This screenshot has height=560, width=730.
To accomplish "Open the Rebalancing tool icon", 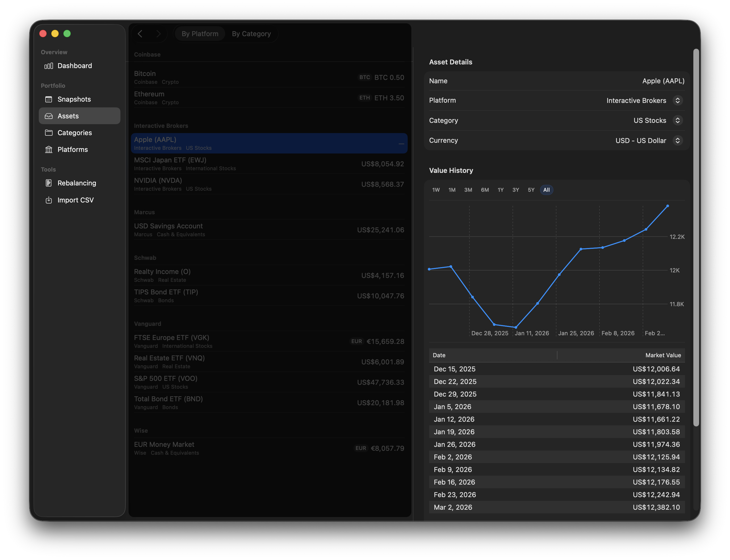I will 49,183.
